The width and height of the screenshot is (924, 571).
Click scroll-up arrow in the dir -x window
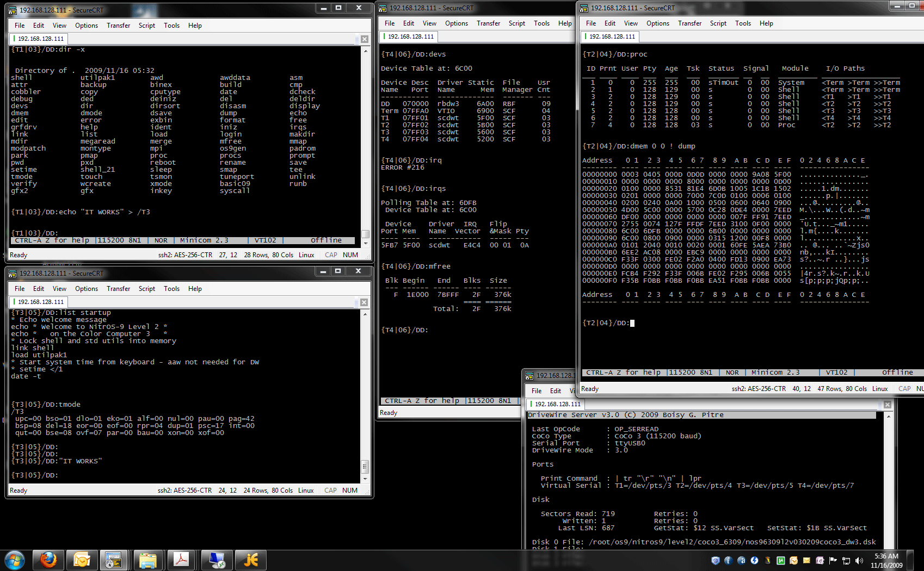(365, 51)
